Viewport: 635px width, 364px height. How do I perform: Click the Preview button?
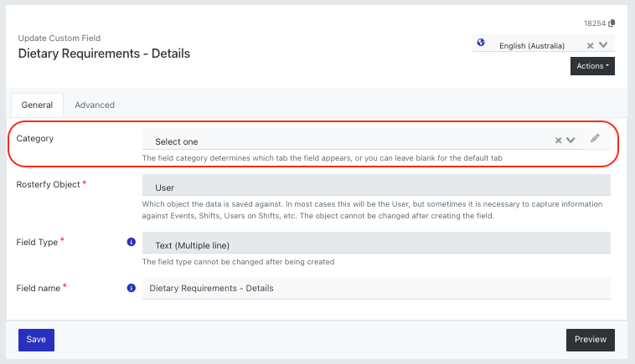click(591, 340)
